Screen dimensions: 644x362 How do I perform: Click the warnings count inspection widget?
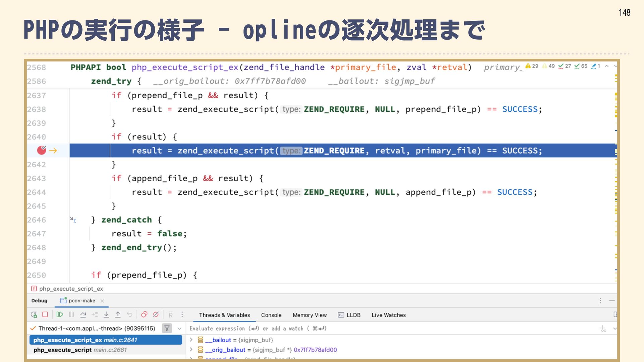pyautogui.click(x=532, y=66)
